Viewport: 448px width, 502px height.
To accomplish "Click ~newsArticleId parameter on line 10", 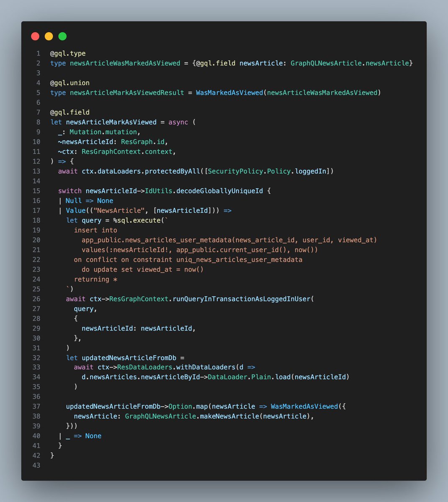I will [x=87, y=142].
